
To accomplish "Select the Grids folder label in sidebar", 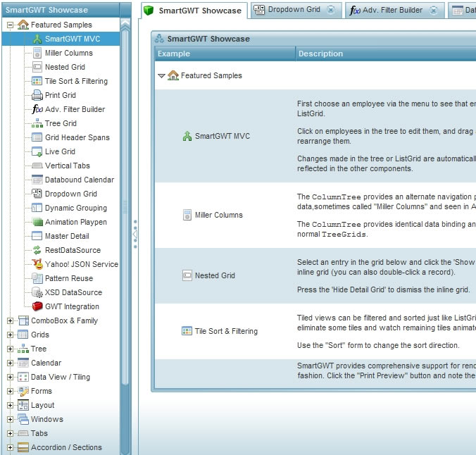I will coord(40,335).
